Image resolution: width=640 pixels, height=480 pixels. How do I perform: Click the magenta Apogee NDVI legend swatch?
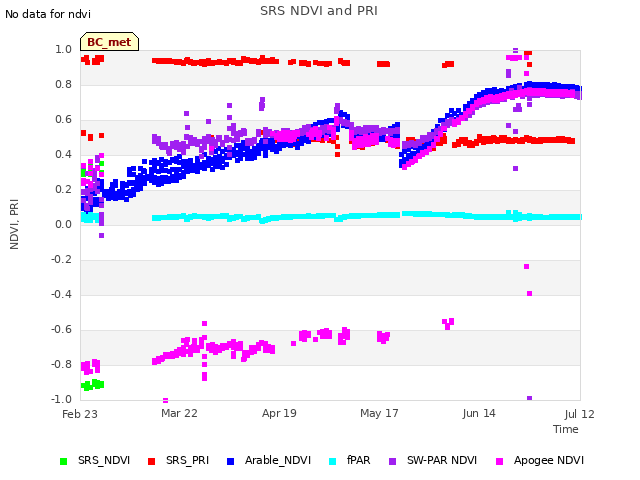[499, 461]
